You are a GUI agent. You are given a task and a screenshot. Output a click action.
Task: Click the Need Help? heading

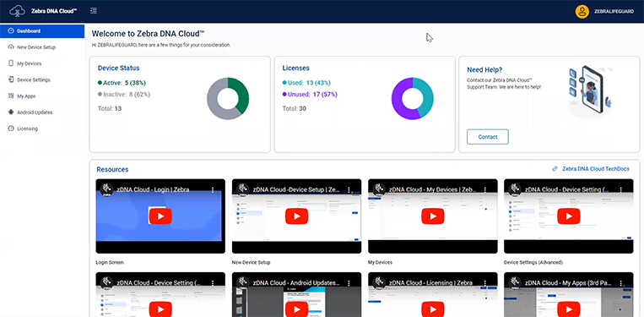coord(484,70)
